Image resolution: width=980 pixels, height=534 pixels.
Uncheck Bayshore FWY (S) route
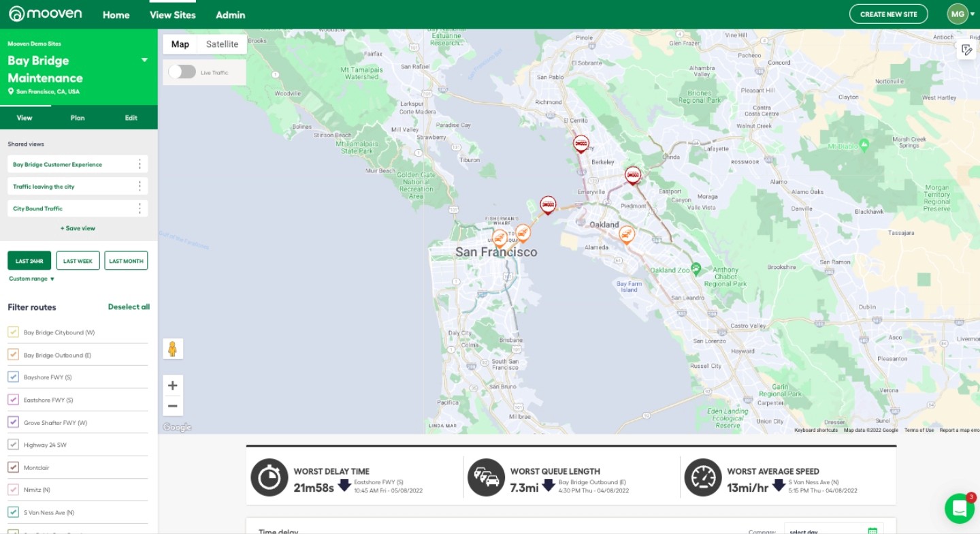click(x=13, y=377)
